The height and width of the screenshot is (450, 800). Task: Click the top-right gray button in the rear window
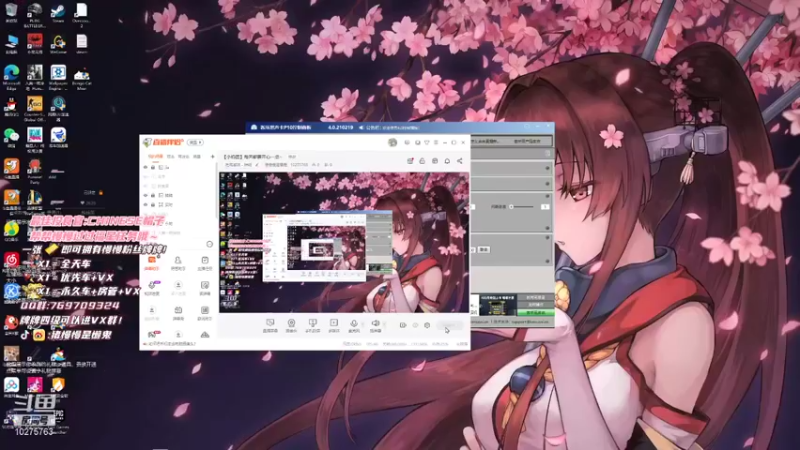pyautogui.click(x=527, y=141)
